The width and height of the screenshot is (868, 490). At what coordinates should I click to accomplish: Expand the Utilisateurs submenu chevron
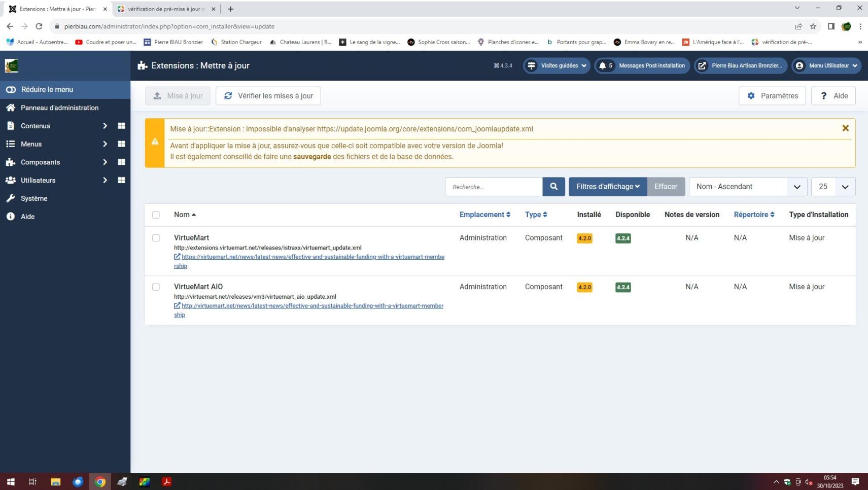pyautogui.click(x=105, y=180)
